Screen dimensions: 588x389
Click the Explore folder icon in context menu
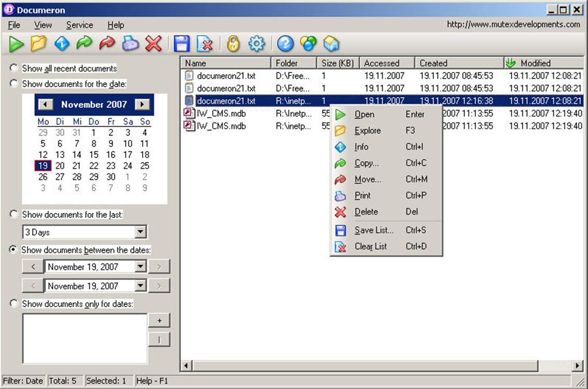pyautogui.click(x=341, y=131)
